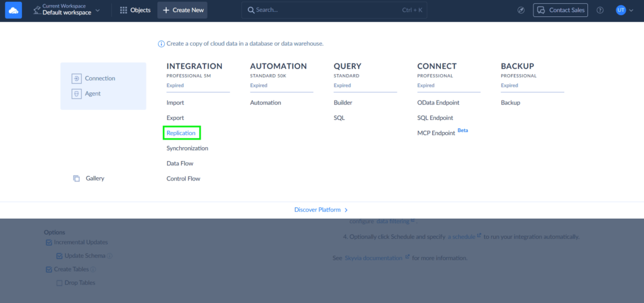This screenshot has width=644, height=303.
Task: Open the Objects grid menu
Action: click(x=135, y=10)
